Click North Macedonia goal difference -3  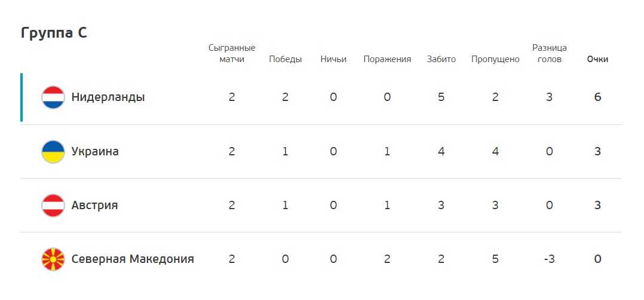pos(550,259)
